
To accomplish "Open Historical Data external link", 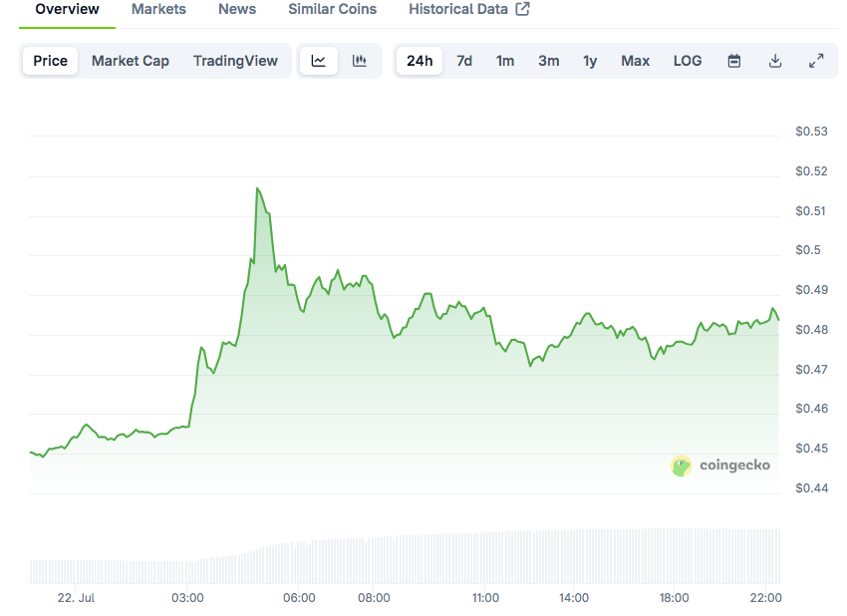I will [468, 9].
